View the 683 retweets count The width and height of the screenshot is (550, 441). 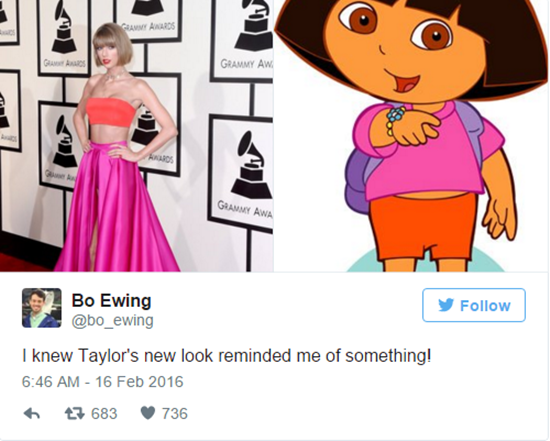[104, 414]
